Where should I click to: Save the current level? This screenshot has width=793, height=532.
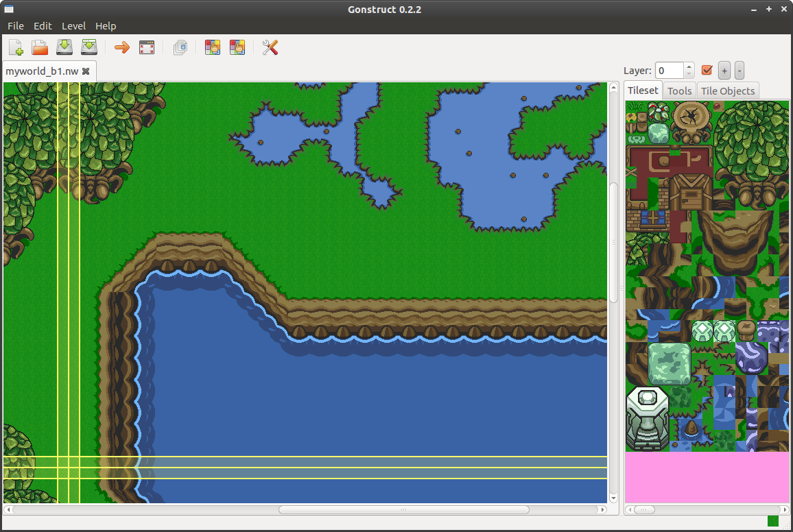coord(64,47)
